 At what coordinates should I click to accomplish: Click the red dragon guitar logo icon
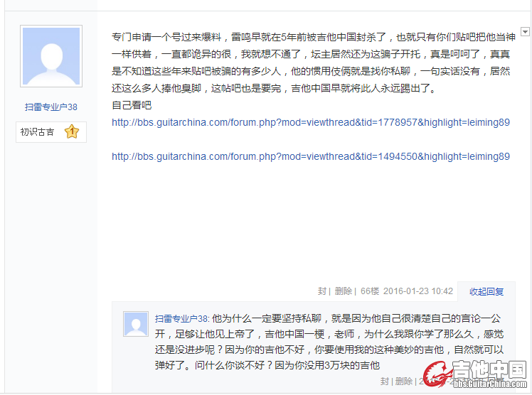pyautogui.click(x=437, y=374)
